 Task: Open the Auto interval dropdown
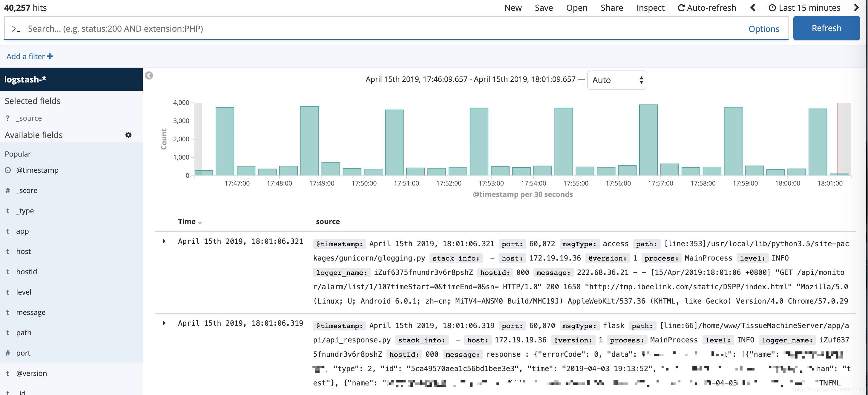pos(616,80)
